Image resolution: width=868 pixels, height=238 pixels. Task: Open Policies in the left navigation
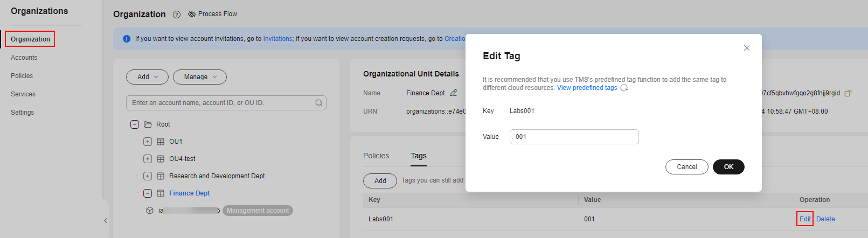pyautogui.click(x=22, y=76)
